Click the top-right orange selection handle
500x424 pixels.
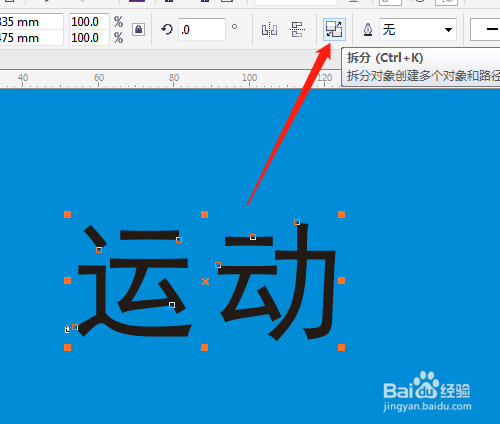pos(341,214)
